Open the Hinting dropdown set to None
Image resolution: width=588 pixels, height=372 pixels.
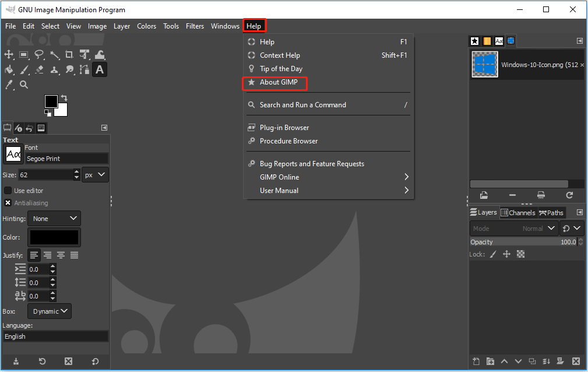[x=54, y=219]
